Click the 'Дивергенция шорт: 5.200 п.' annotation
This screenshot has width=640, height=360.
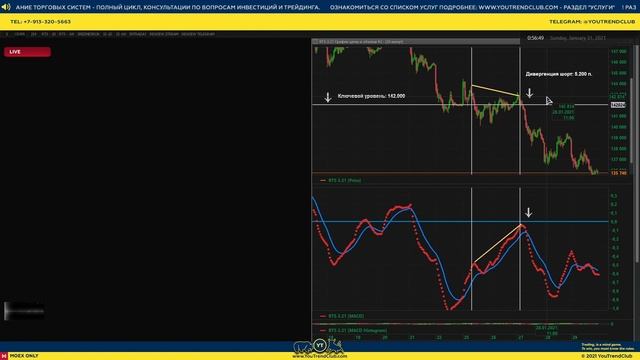point(558,74)
